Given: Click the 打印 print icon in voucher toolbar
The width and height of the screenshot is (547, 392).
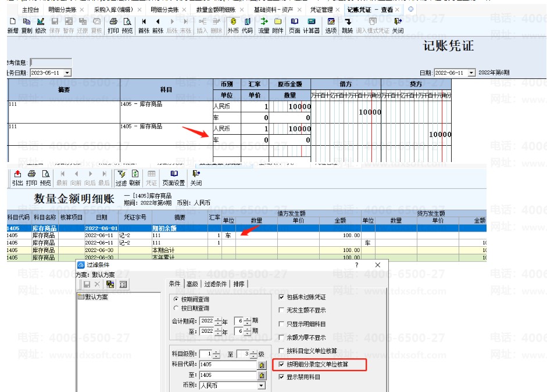Looking at the screenshot, I should click(x=113, y=26).
